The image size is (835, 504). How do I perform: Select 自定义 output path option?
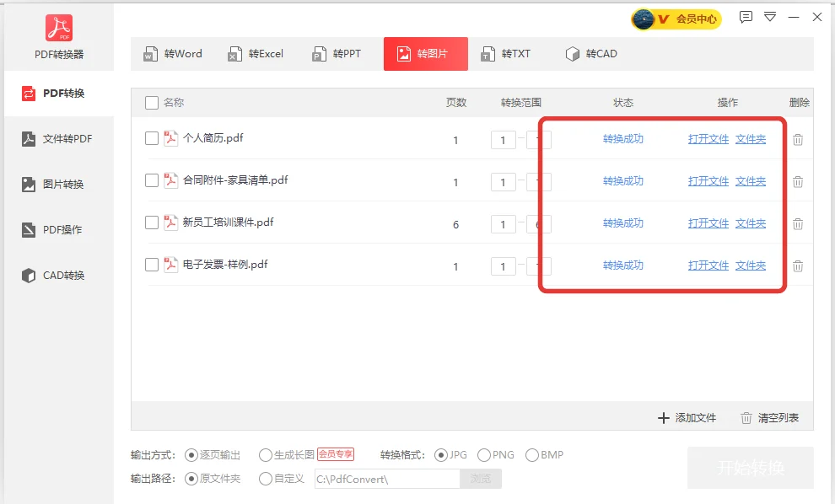tap(281, 479)
